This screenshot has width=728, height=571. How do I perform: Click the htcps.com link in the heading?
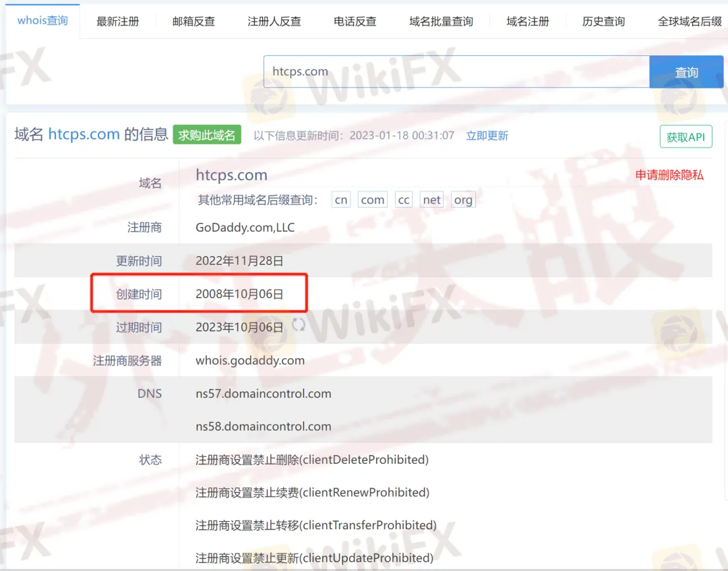point(84,134)
